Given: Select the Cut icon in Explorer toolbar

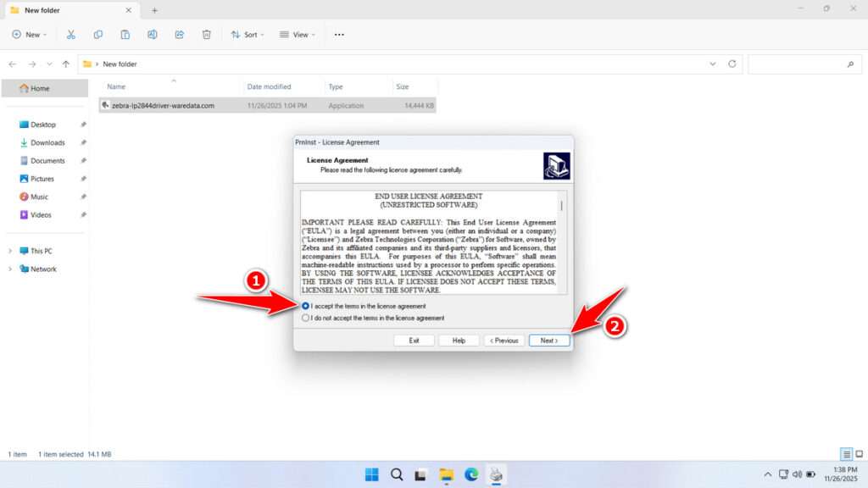Looking at the screenshot, I should point(71,34).
